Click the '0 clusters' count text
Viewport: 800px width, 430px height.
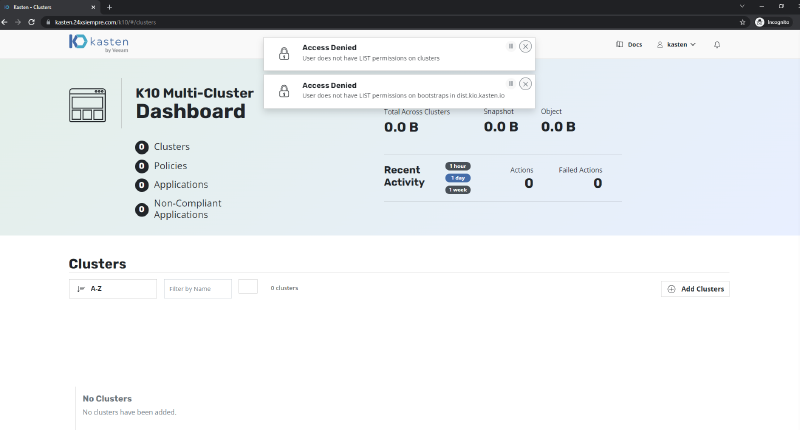[284, 288]
